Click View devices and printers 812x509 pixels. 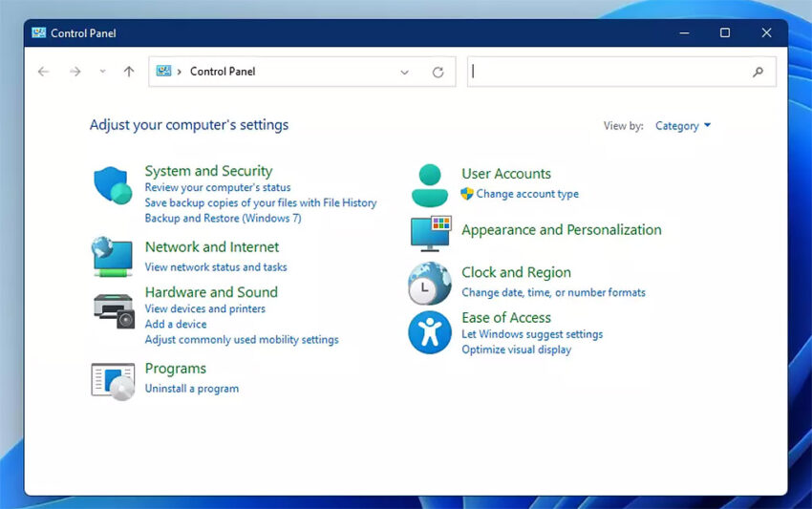click(205, 308)
